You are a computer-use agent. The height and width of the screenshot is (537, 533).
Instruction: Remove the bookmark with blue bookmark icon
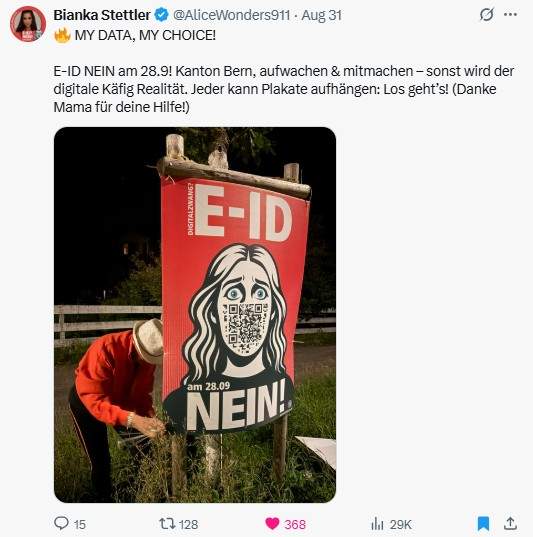(483, 523)
